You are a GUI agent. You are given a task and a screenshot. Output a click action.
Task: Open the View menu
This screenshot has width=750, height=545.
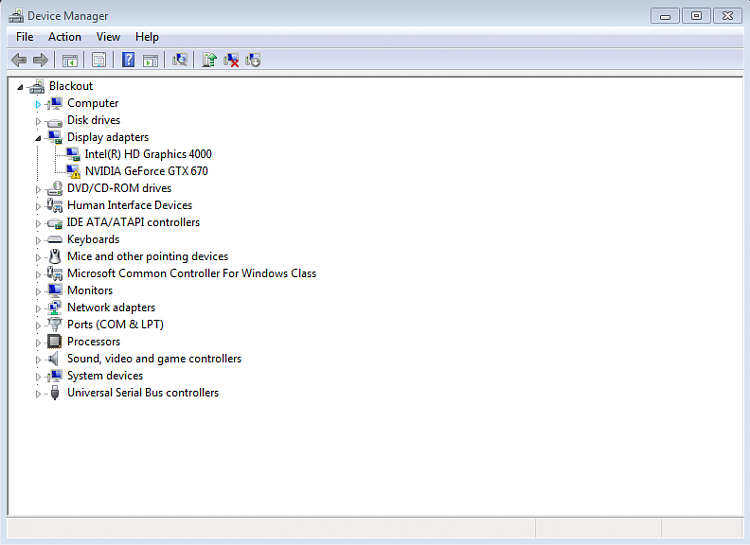tap(108, 37)
